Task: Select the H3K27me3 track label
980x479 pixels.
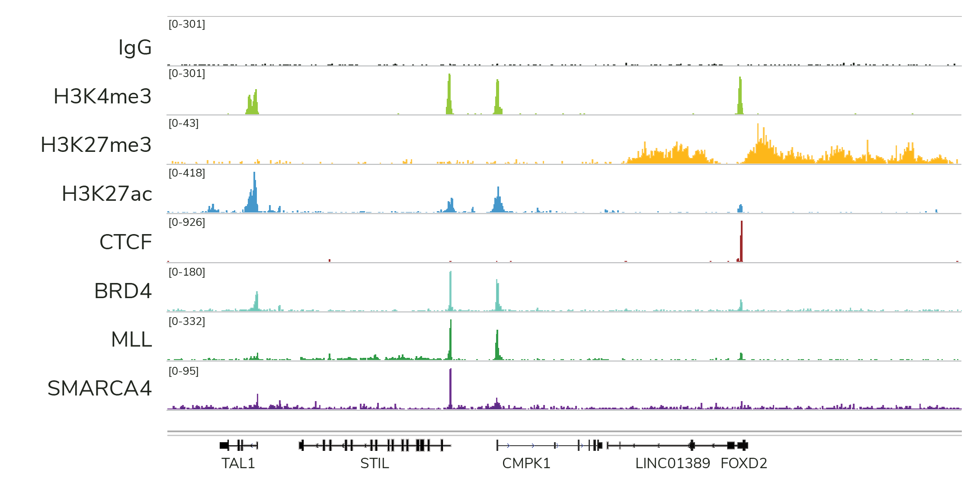Action: coord(96,145)
